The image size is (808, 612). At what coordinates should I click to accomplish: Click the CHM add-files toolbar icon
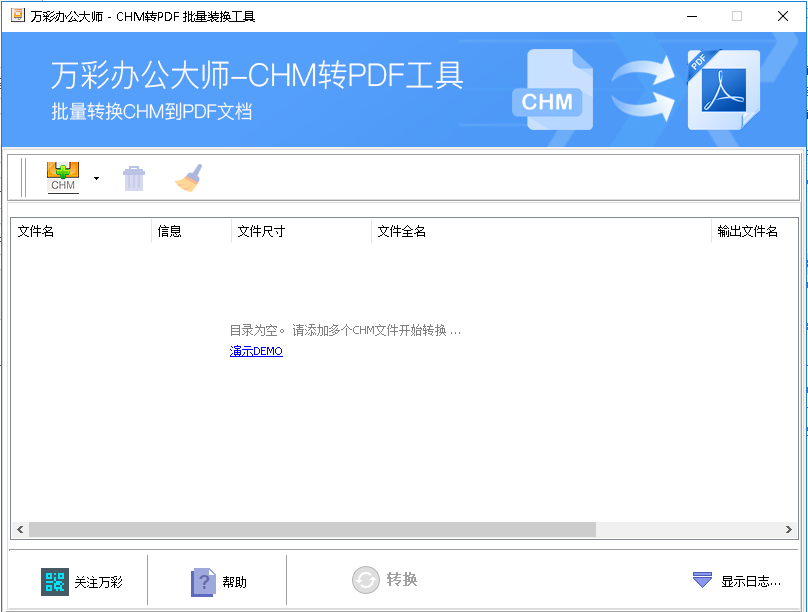62,176
